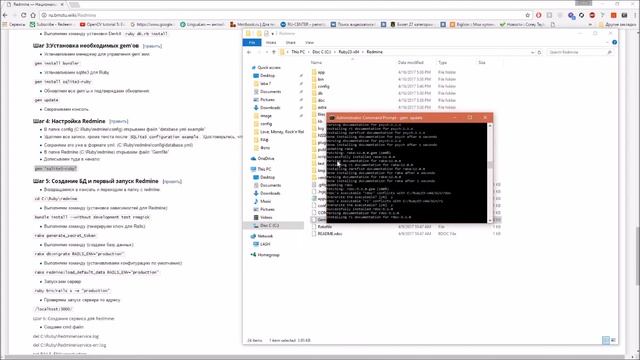Sort files by Size column
Viewport: 640px width, 360px height.
(x=482, y=62)
